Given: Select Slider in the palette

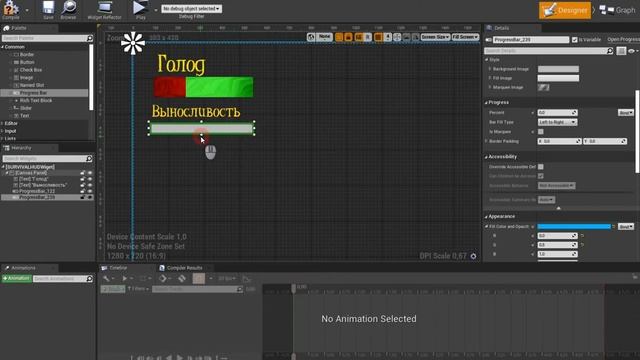Looking at the screenshot, I should pyautogui.click(x=26, y=108).
